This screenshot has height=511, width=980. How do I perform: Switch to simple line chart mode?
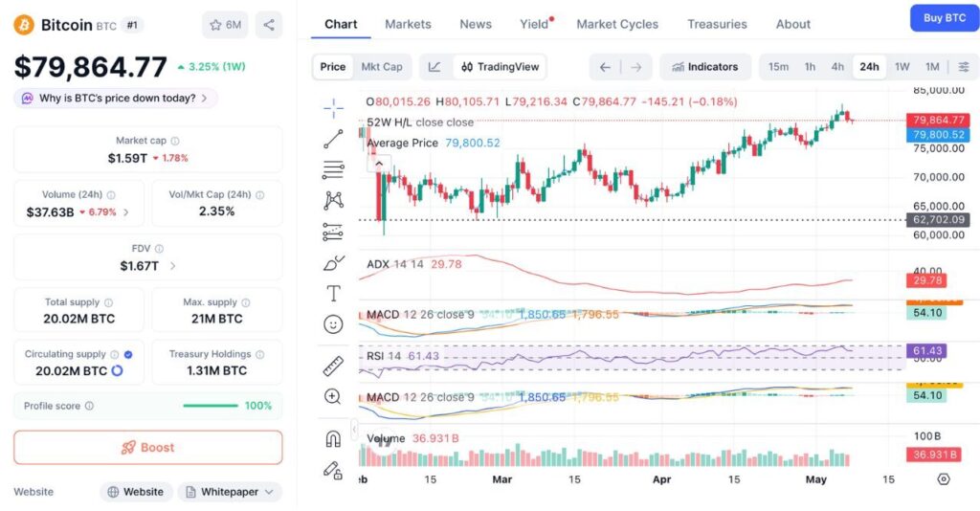(434, 67)
